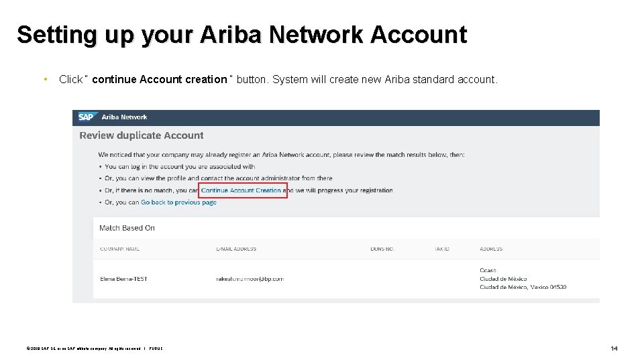The image size is (644, 362).
Task: Click the slide page number 14
Action: click(x=614, y=349)
